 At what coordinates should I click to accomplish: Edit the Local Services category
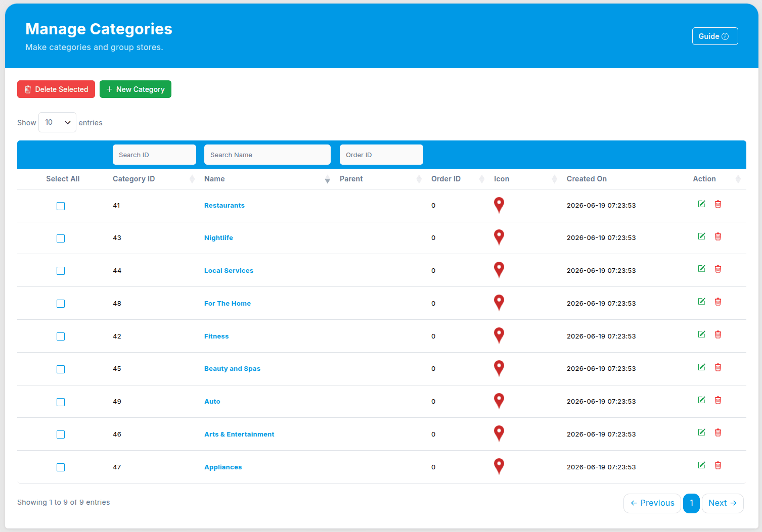[x=701, y=269]
